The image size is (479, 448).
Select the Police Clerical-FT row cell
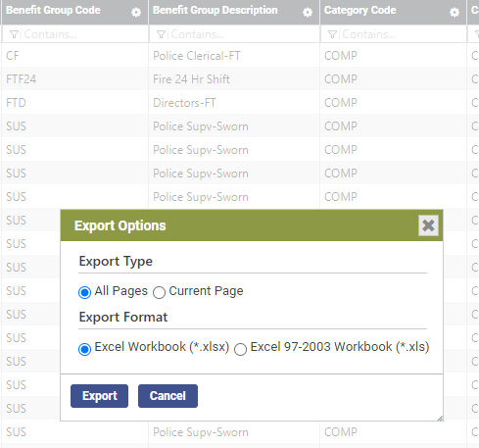[x=197, y=56]
